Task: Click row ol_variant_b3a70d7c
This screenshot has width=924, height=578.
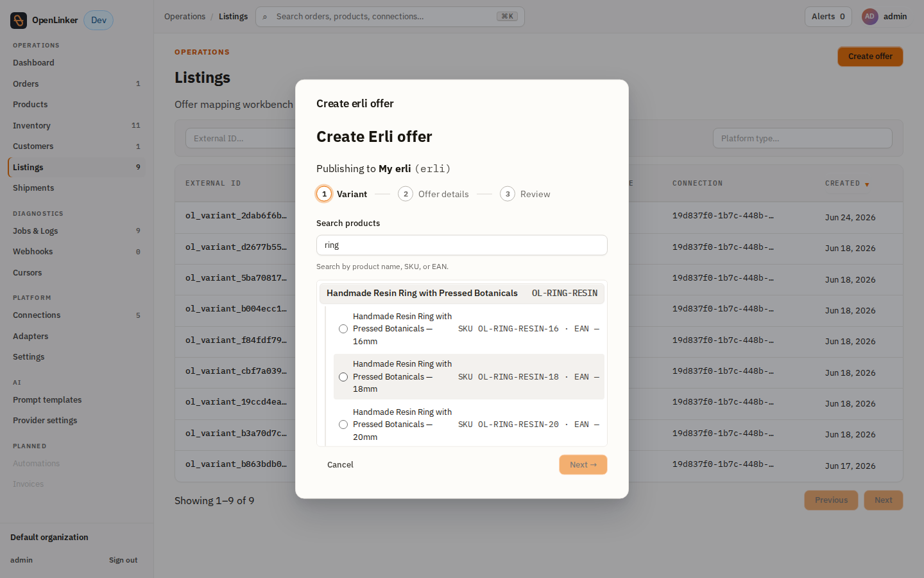Action: click(x=539, y=435)
